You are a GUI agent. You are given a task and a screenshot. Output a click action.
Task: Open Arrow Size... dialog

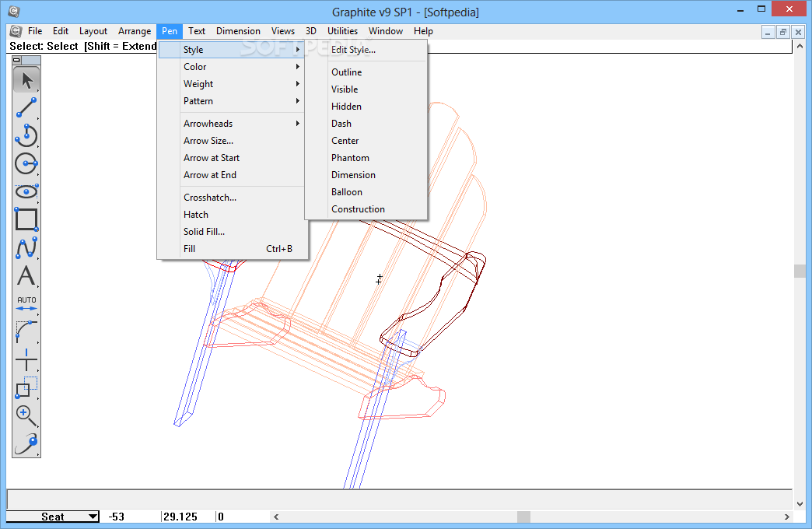231,140
